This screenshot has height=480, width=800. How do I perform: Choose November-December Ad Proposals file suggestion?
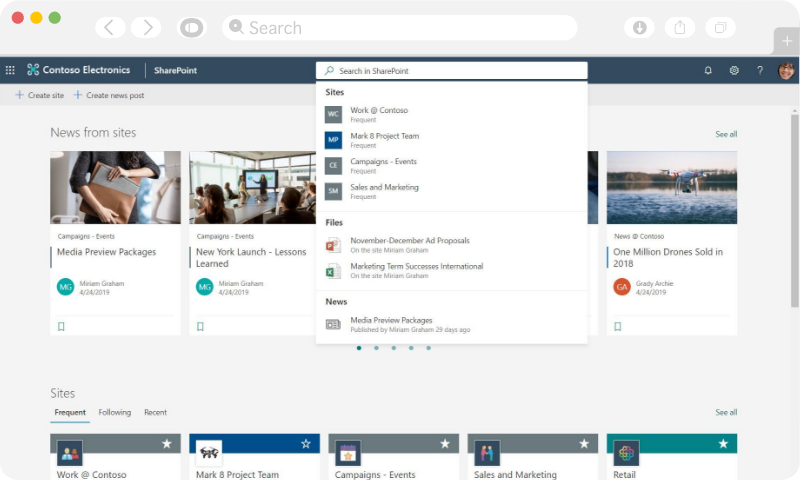pyautogui.click(x=409, y=241)
